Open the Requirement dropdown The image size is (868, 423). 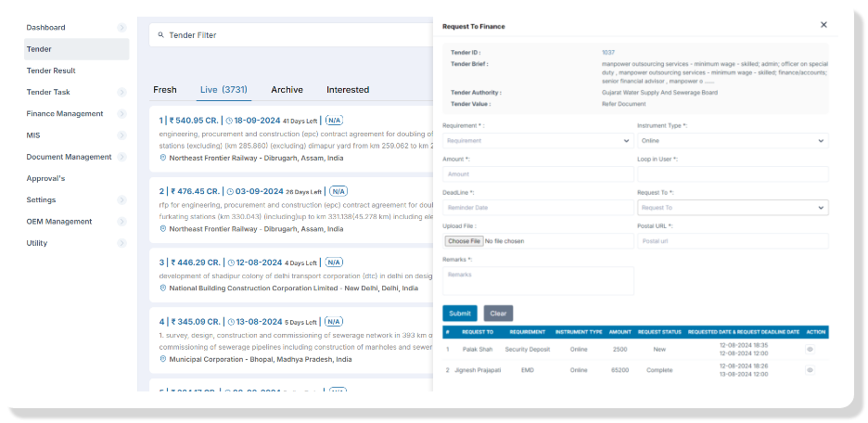click(538, 141)
